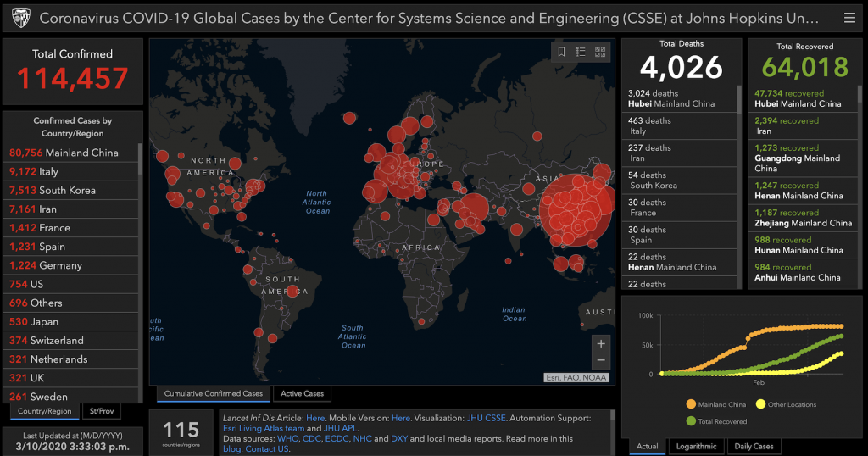
Task: Switch chart to Logarithmic tab
Action: (x=696, y=446)
